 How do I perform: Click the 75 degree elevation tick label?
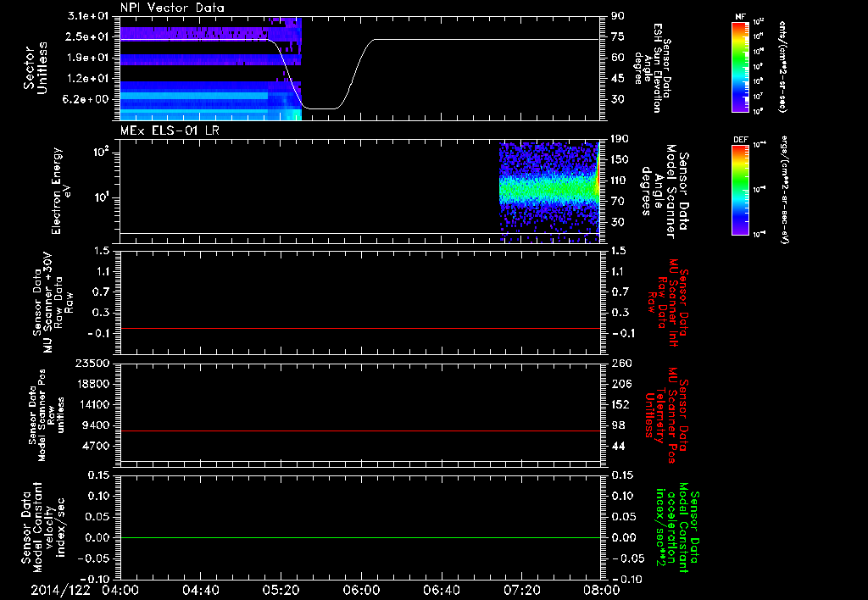[618, 36]
